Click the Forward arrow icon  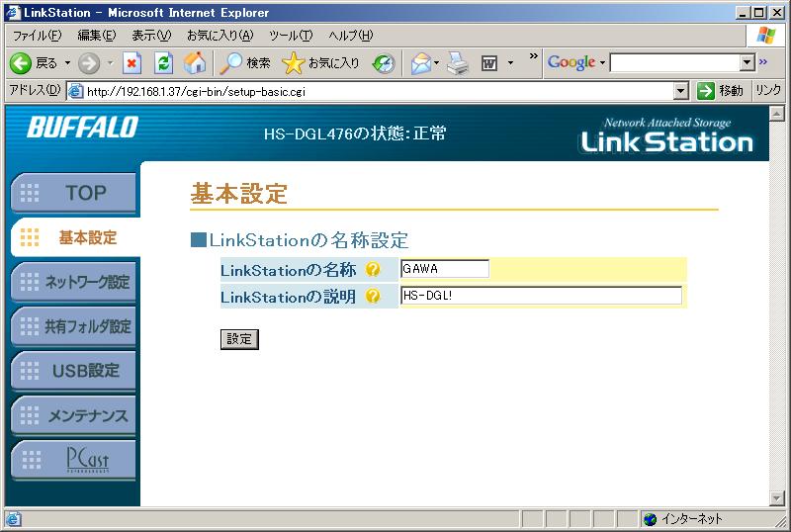point(89,63)
